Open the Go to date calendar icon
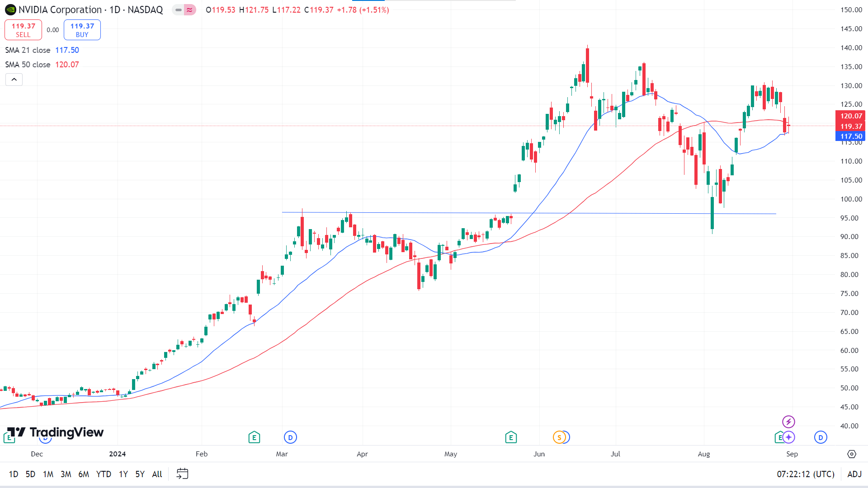Image resolution: width=868 pixels, height=488 pixels. pos(182,474)
